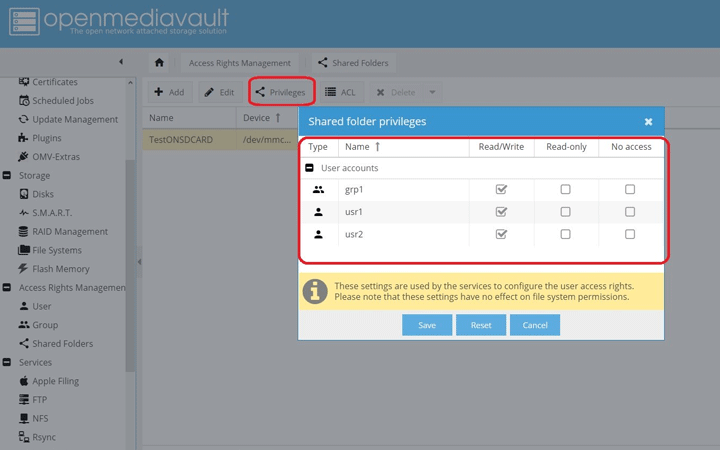Go to home via house icon

point(159,62)
